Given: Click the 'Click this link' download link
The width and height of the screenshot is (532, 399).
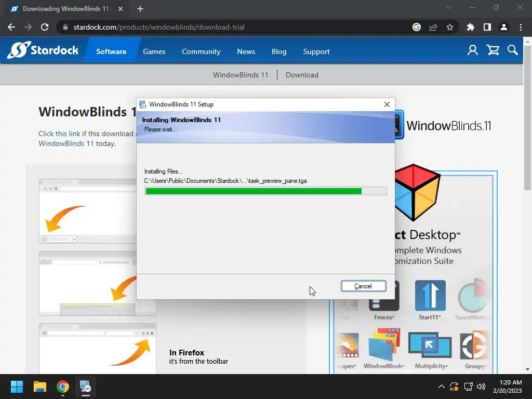Looking at the screenshot, I should pyautogui.click(x=59, y=134).
